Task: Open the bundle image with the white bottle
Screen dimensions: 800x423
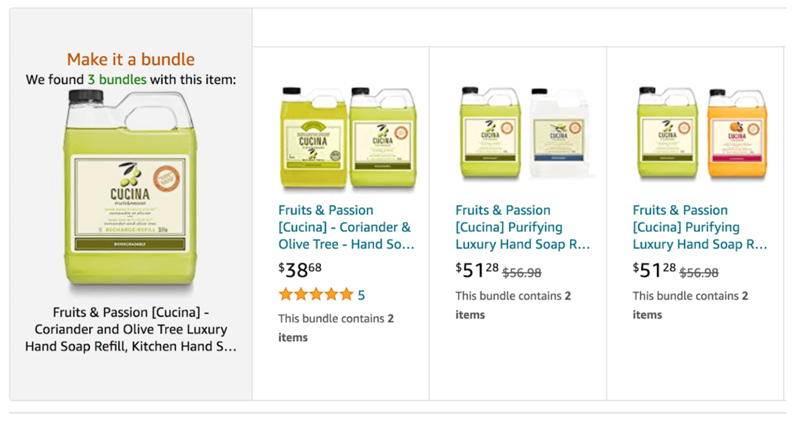Action: pyautogui.click(x=517, y=133)
